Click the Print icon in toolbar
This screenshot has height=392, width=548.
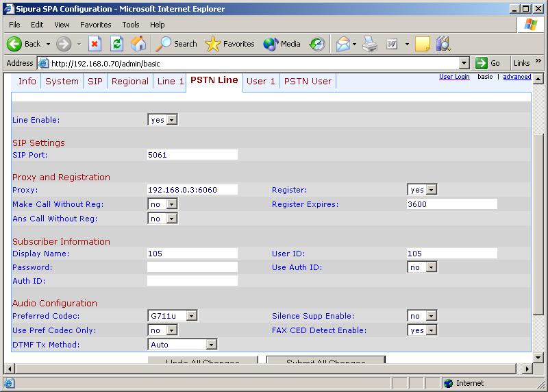[x=370, y=44]
